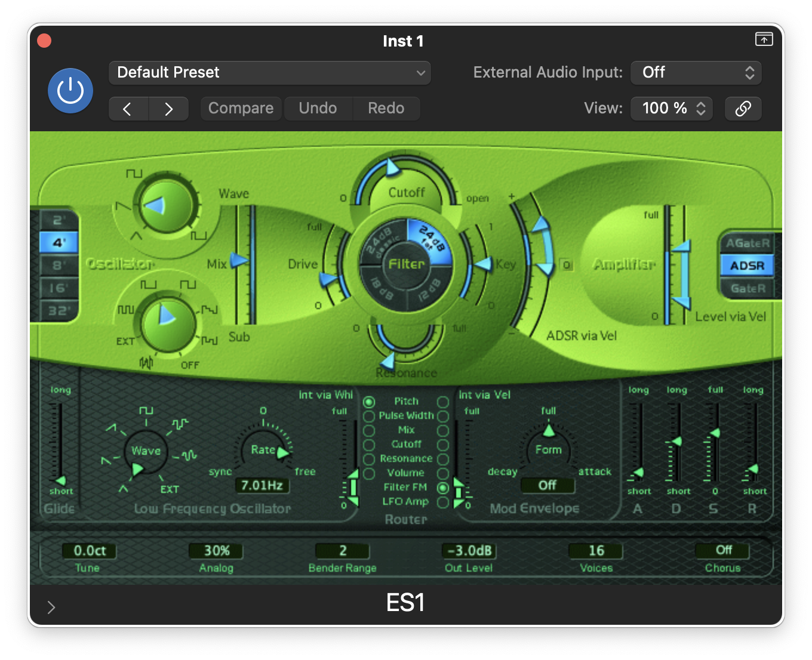Viewport: 812px width, 660px height.
Task: Enable Mod Envelope LFO Amp router button
Action: pyautogui.click(x=443, y=502)
